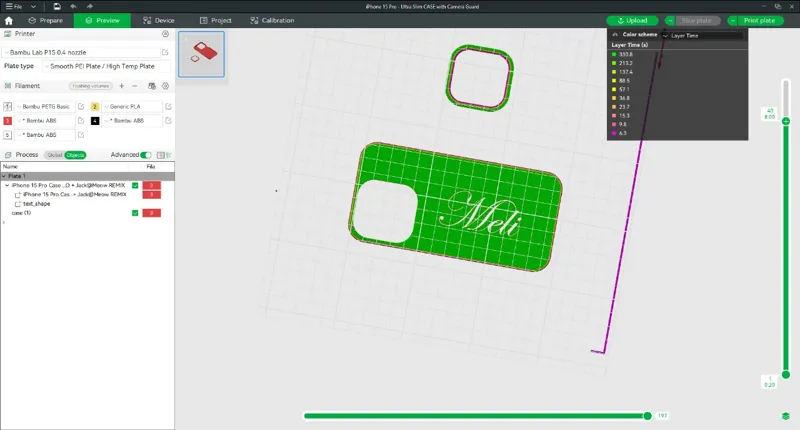This screenshot has width=800, height=430.
Task: Switch process mode to Global
Action: (x=55, y=155)
